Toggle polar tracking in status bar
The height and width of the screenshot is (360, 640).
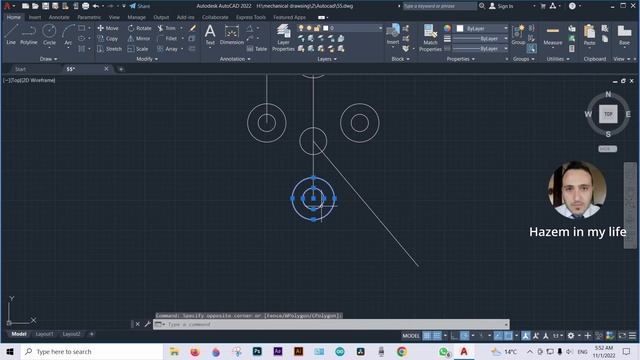464,336
